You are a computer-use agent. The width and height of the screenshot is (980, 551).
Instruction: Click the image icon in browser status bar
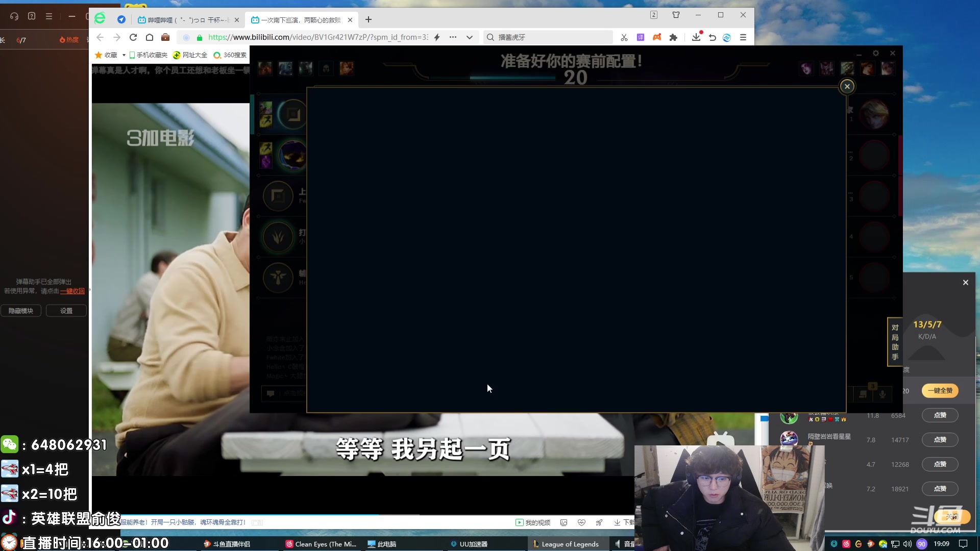[x=564, y=522]
